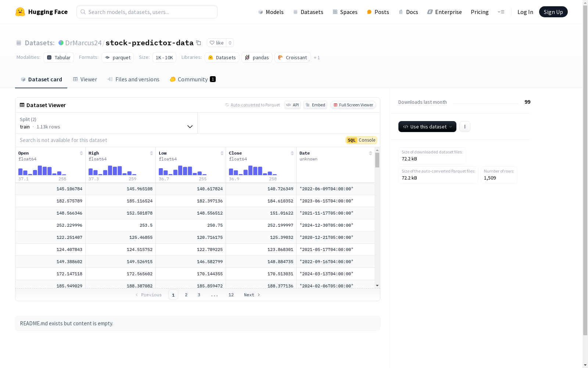Open the navigation overflow menu icon

501,12
